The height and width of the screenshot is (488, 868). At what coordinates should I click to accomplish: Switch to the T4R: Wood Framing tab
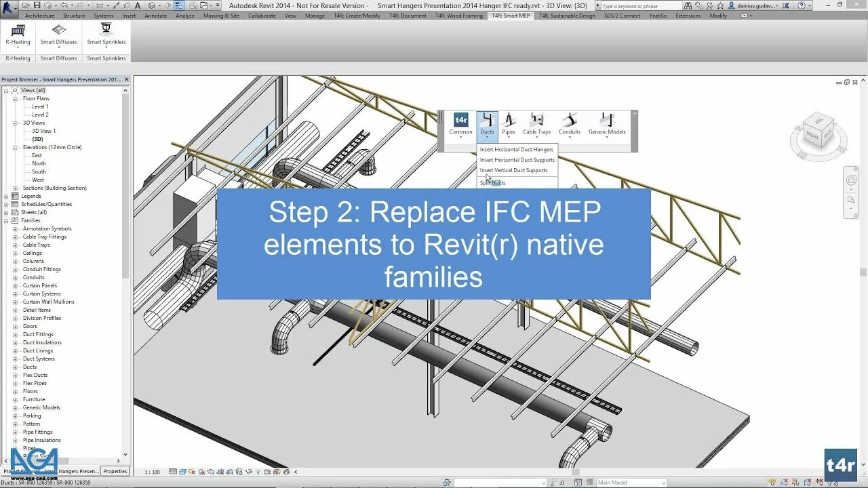pyautogui.click(x=458, y=15)
